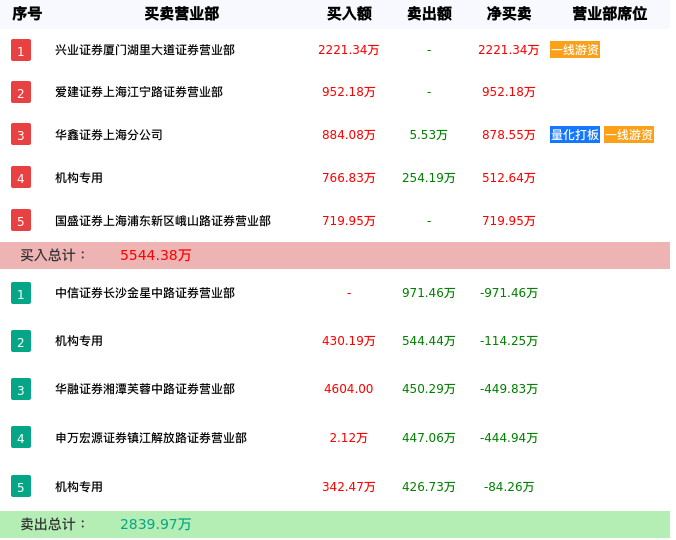Click net value 719.95万 in 净买卖 column
676x540 pixels.
coord(509,221)
